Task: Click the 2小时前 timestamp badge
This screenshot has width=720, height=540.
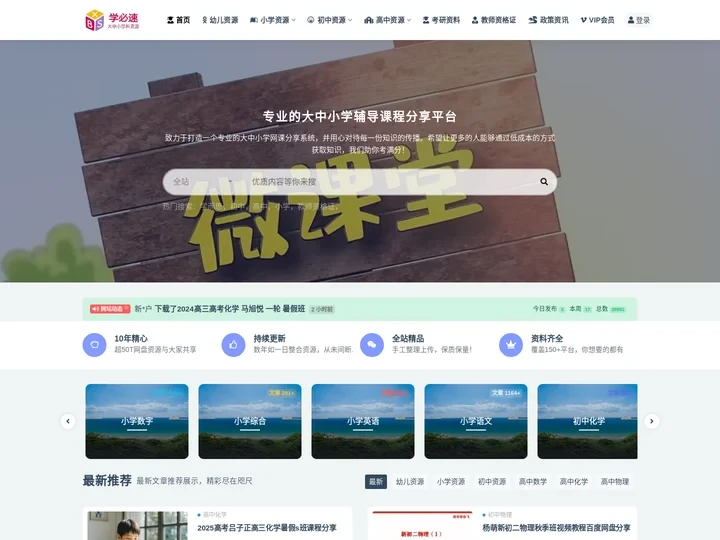Action: pos(321,309)
